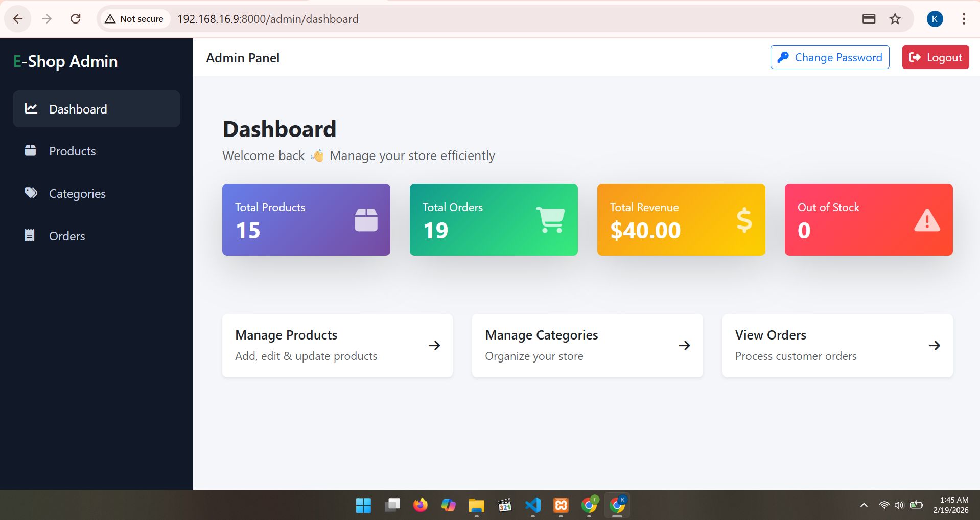Open Chrome profile K avatar
Viewport: 980px width, 520px height.
click(935, 19)
